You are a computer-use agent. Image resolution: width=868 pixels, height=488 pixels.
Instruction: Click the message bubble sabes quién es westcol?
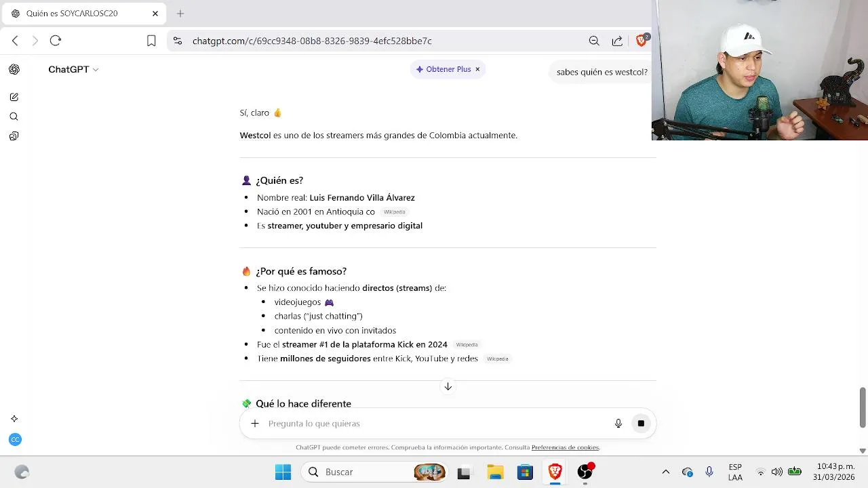point(601,72)
